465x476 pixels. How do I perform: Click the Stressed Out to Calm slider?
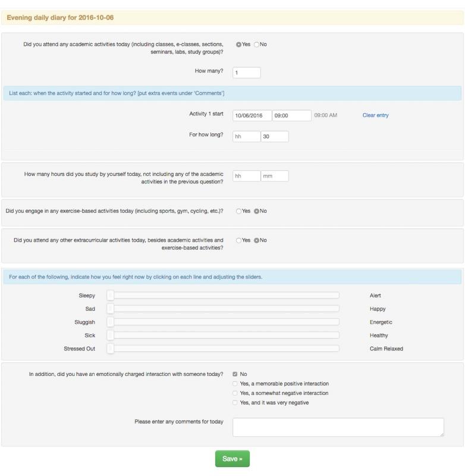(223, 349)
